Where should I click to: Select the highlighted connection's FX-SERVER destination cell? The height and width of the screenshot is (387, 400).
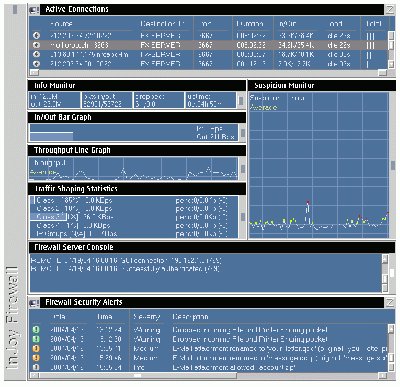[160, 45]
